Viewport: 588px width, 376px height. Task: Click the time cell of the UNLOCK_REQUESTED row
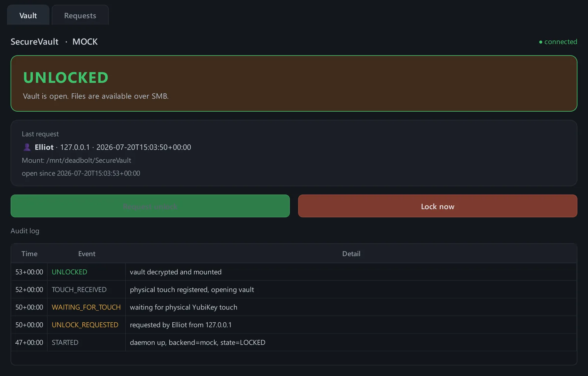[x=29, y=325]
